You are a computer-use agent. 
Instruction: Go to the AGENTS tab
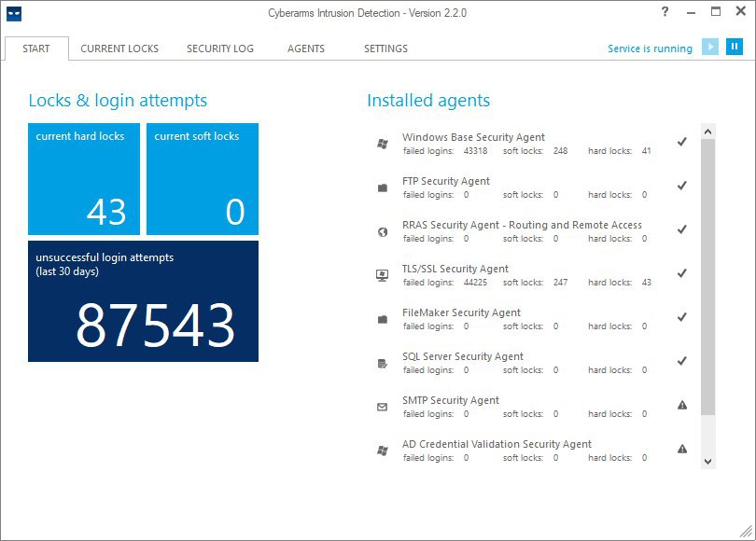[x=306, y=49]
